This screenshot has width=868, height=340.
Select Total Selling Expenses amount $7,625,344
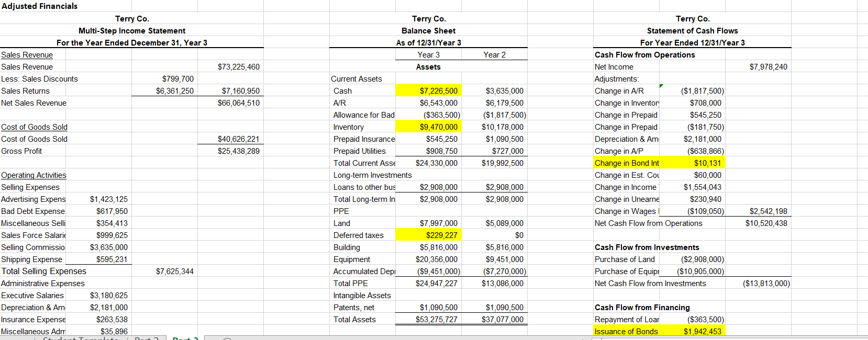175,271
